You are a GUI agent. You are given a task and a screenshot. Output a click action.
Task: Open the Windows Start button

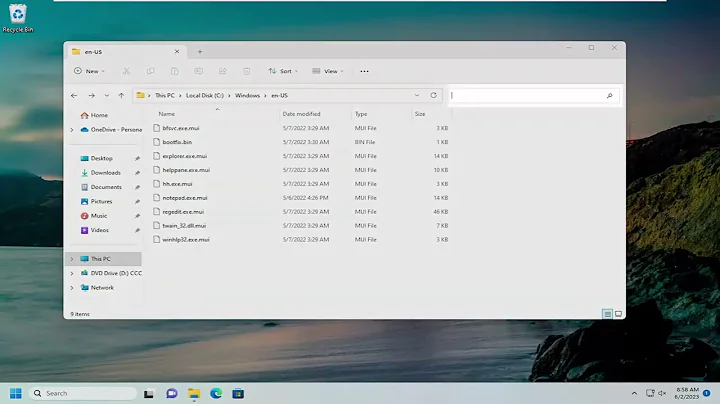click(16, 393)
